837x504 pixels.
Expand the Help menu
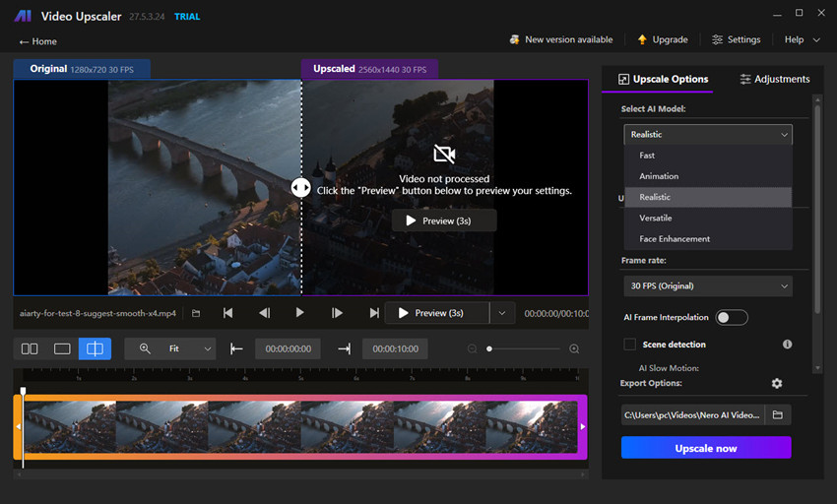[802, 39]
